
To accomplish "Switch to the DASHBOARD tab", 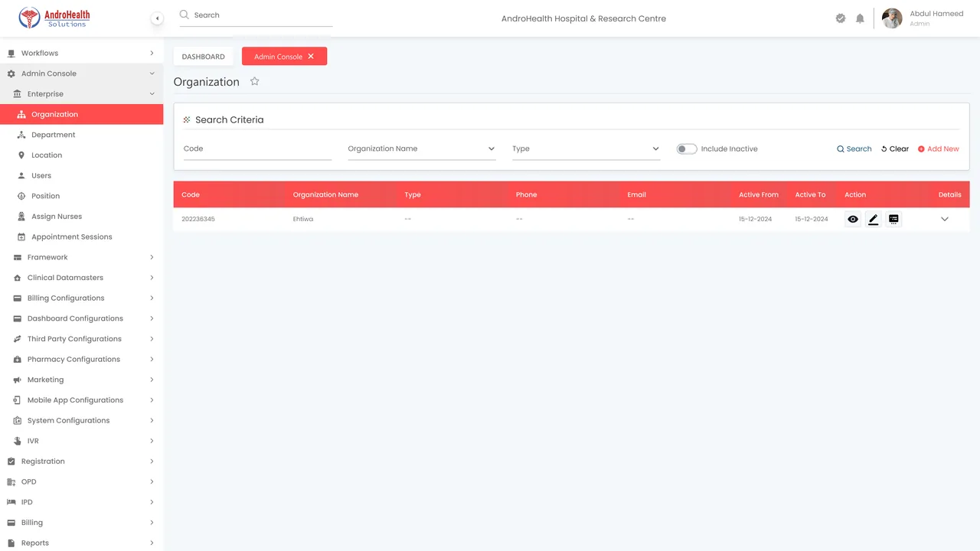I will (204, 57).
